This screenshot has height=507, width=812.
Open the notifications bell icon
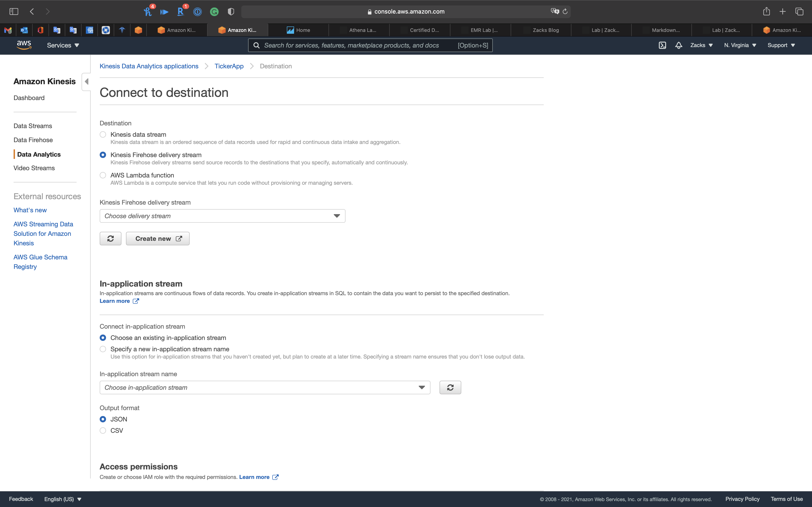(x=679, y=45)
